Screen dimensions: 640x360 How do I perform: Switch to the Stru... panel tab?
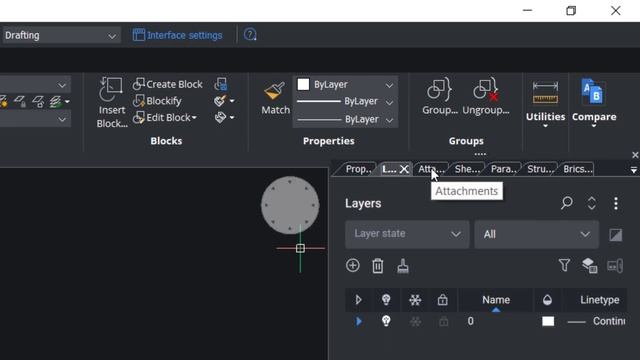pyautogui.click(x=540, y=169)
